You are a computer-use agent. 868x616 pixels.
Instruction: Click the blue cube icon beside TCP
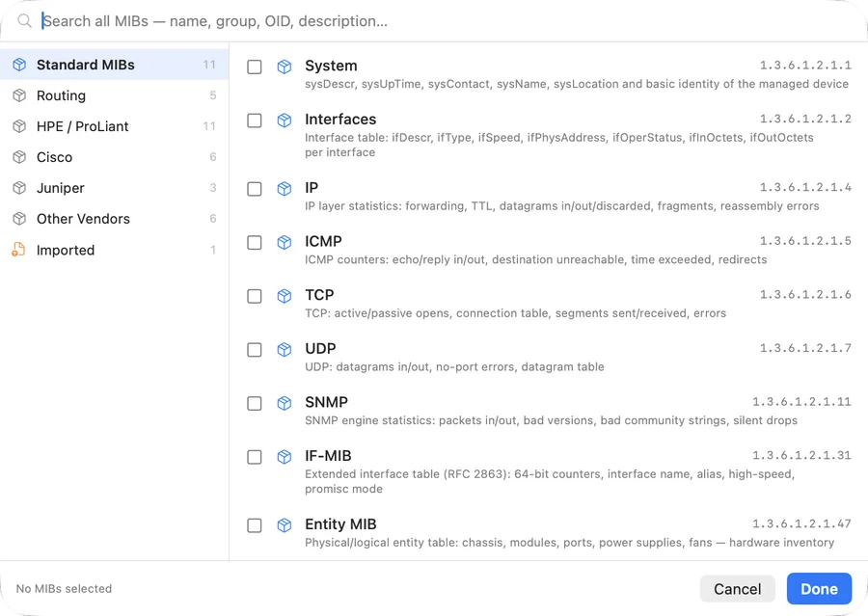point(285,296)
